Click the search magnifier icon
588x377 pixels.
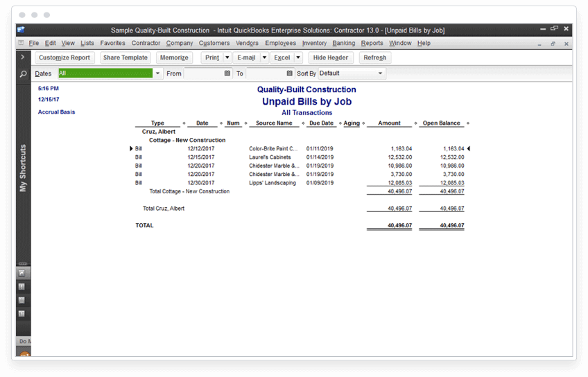24,74
